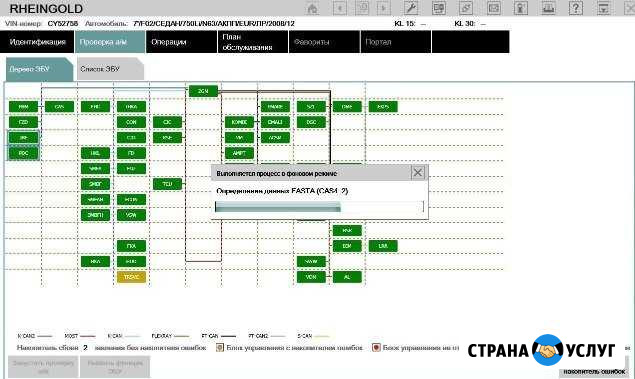
Task: Click the back arrow in toolbar
Action: point(340,9)
